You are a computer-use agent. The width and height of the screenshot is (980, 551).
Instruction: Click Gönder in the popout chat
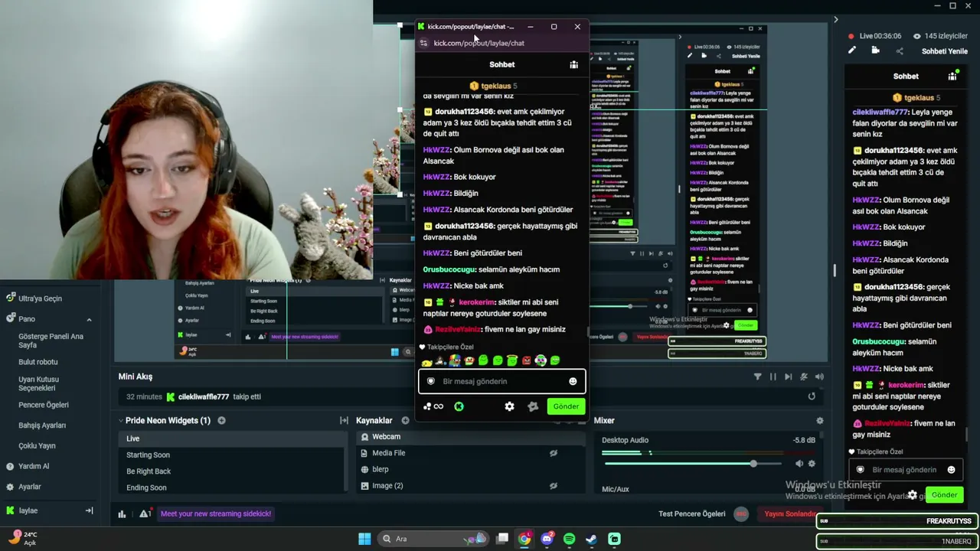click(x=566, y=406)
